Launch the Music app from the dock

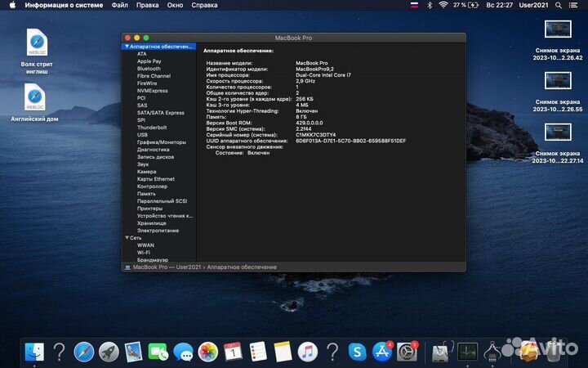click(308, 352)
